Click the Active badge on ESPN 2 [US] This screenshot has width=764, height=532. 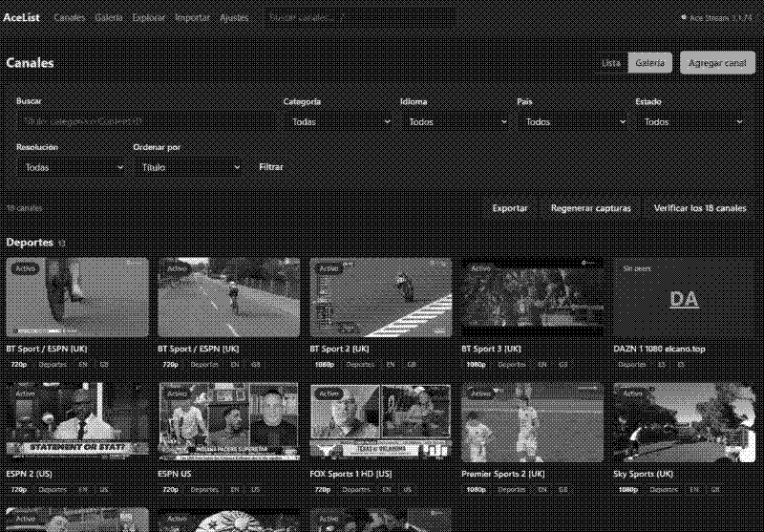tap(26, 394)
